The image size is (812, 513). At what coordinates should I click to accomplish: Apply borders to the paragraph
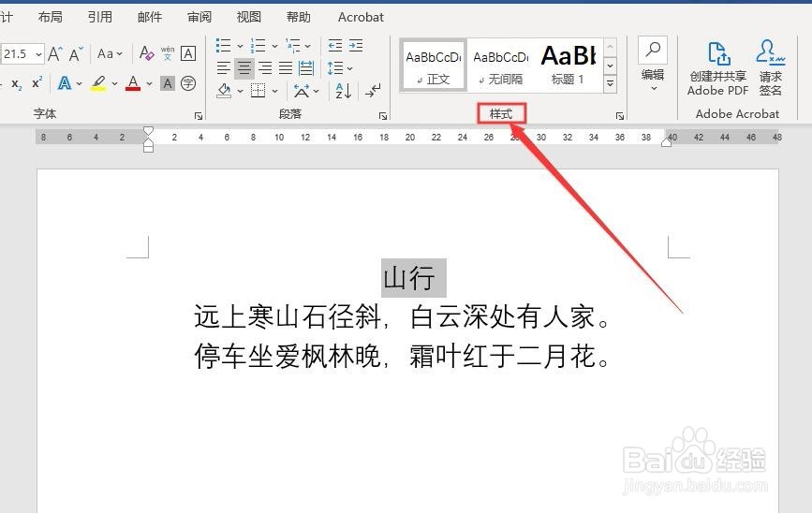258,91
